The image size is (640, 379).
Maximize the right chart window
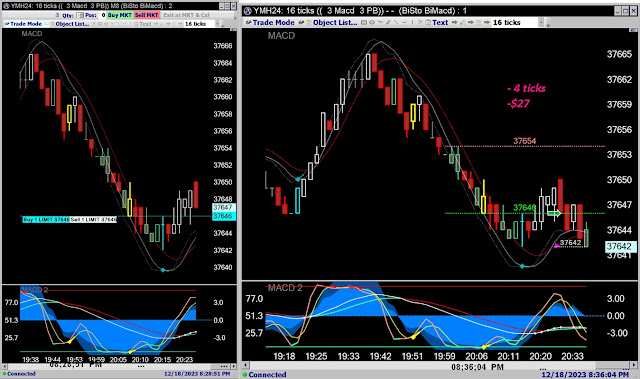pyautogui.click(x=625, y=11)
